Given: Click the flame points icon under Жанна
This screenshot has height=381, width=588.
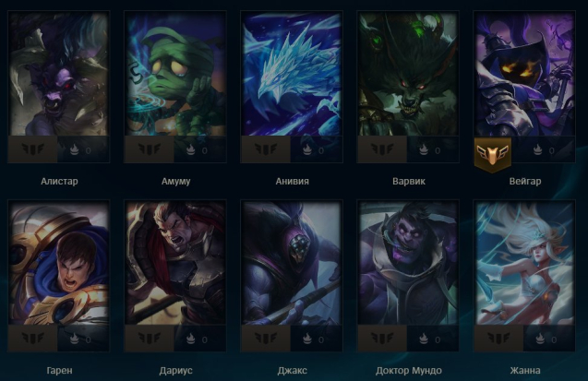Looking at the screenshot, I should [540, 339].
